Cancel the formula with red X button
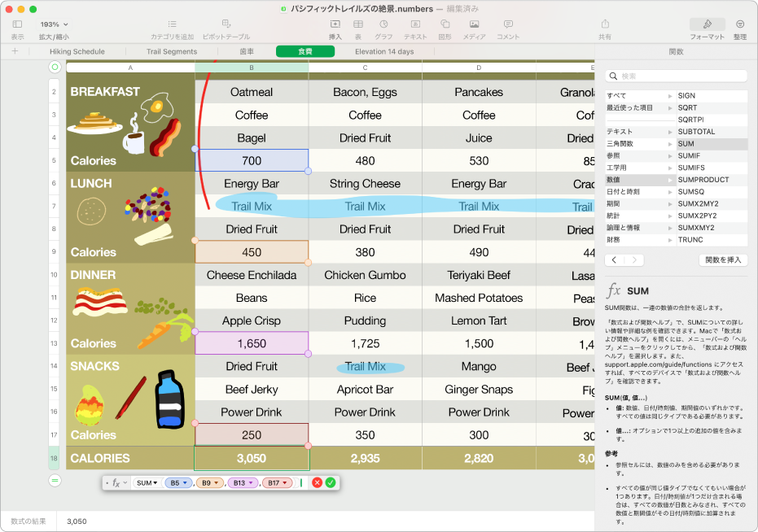 pyautogui.click(x=317, y=482)
